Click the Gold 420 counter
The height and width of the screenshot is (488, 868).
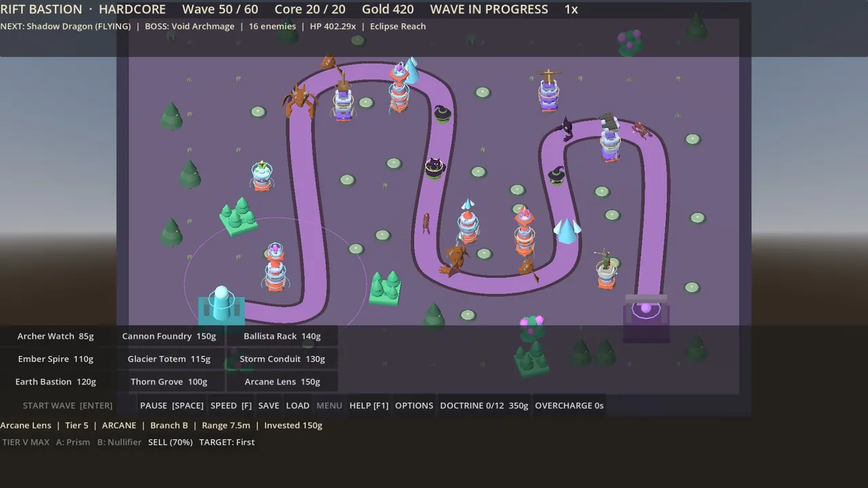[x=388, y=9]
